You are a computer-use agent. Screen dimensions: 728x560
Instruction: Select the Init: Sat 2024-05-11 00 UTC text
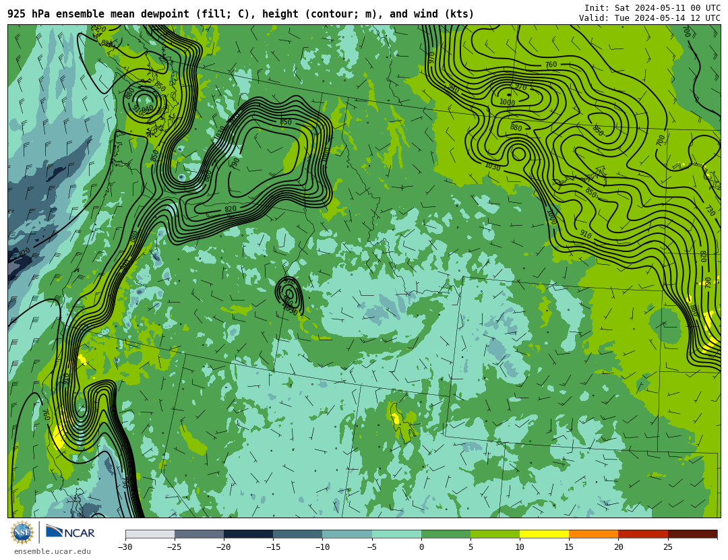653,8
